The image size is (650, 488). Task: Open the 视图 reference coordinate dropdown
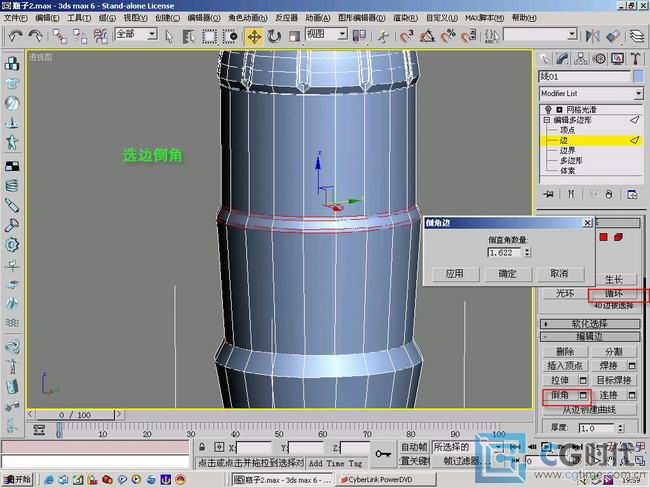coord(342,34)
